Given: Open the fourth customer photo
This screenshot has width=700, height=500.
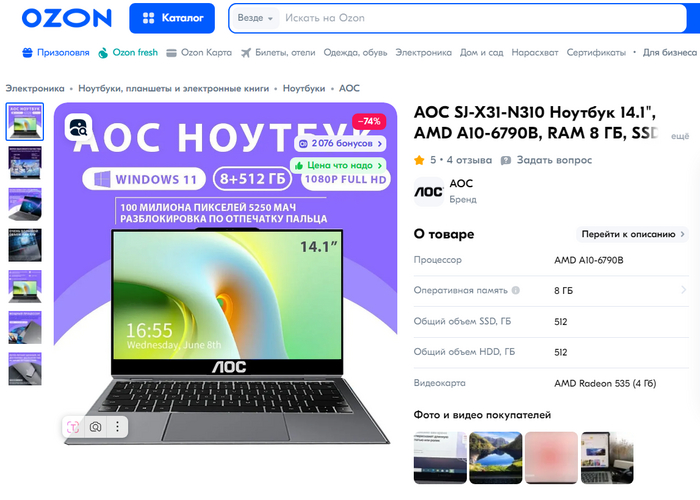Looking at the screenshot, I should [607, 458].
